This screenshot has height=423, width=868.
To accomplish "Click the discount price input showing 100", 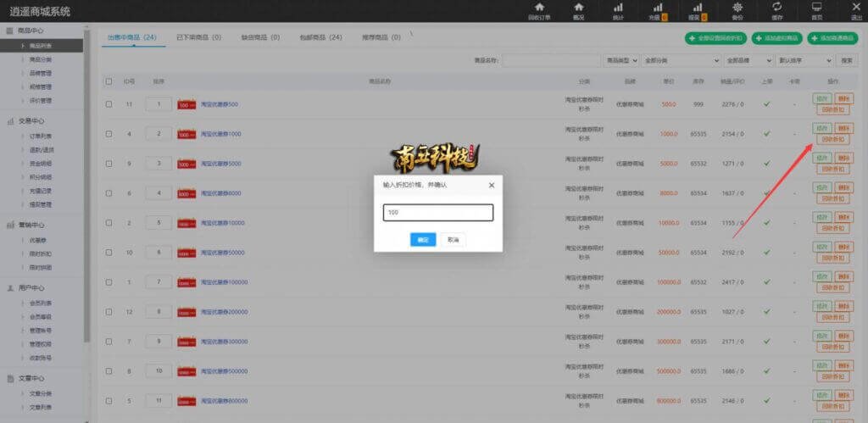I will [x=437, y=213].
